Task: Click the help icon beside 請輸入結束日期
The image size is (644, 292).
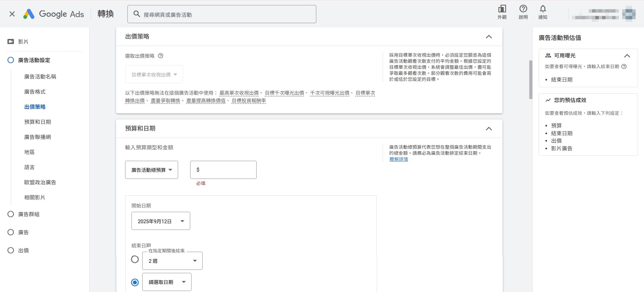Action: (624, 66)
